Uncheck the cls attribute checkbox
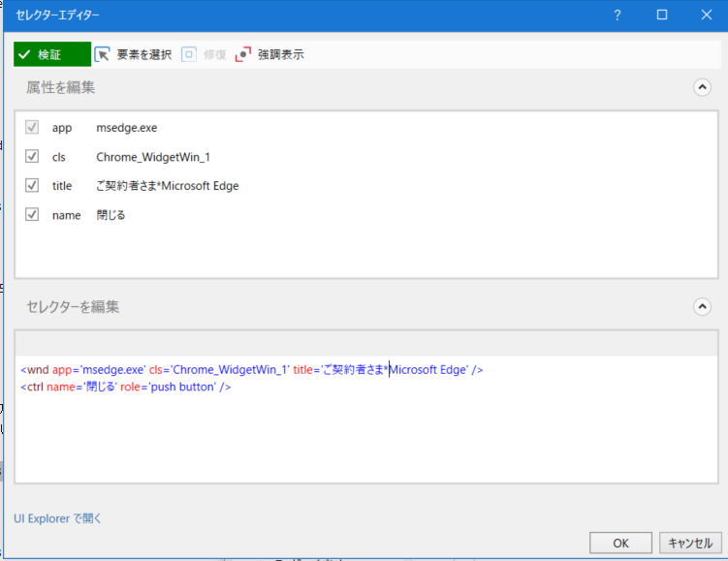This screenshot has height=561, width=728. [x=32, y=156]
